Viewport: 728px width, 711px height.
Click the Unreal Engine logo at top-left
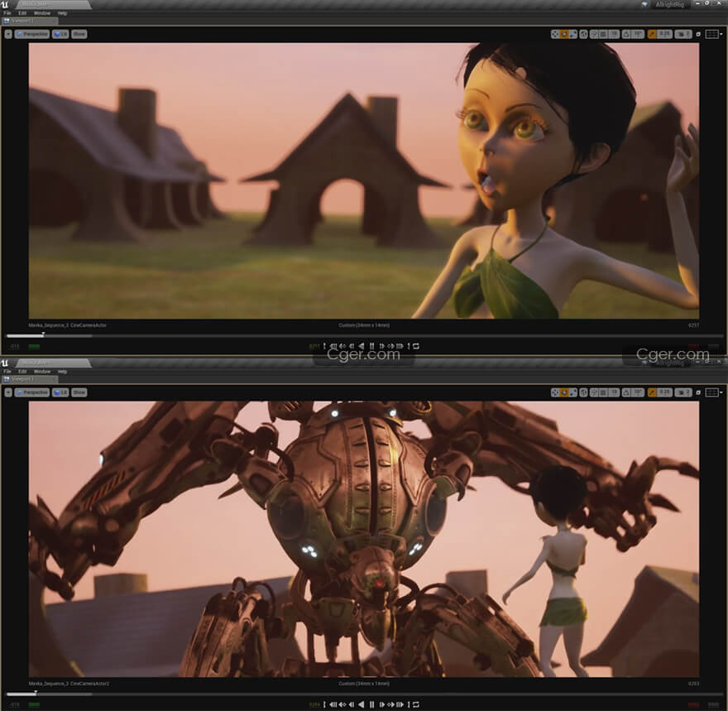[6, 5]
